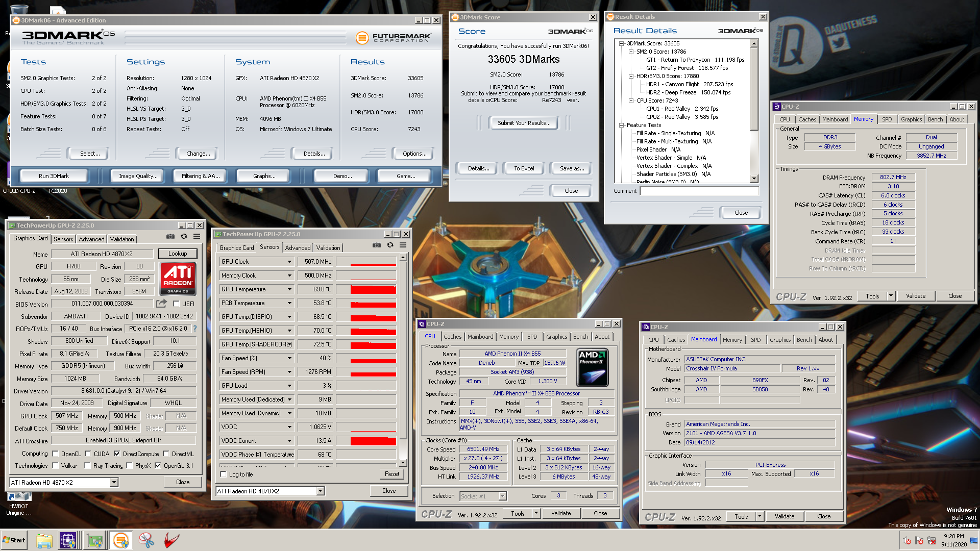Screen dimensions: 980x551
Task: Select the CPU-Z taskbar icon
Action: pos(68,540)
